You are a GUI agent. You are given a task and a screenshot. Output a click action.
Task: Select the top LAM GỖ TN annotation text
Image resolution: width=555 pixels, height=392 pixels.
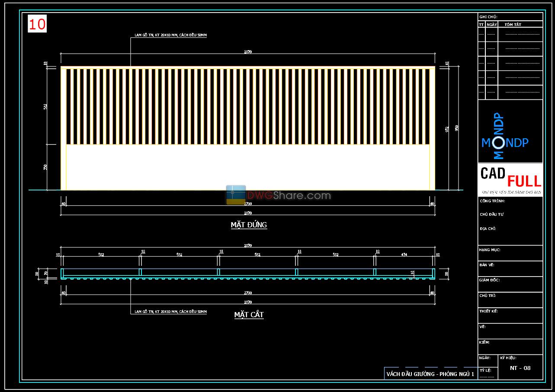point(170,35)
